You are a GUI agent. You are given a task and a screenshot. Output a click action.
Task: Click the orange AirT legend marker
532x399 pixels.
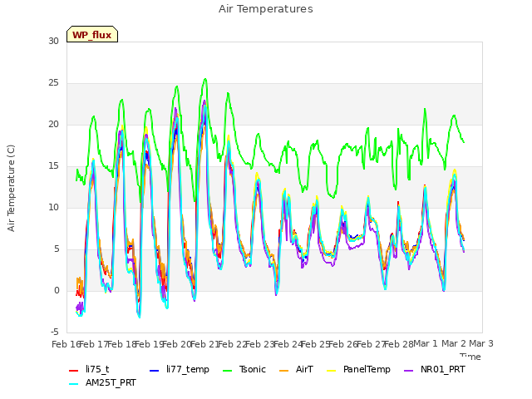[x=283, y=371]
